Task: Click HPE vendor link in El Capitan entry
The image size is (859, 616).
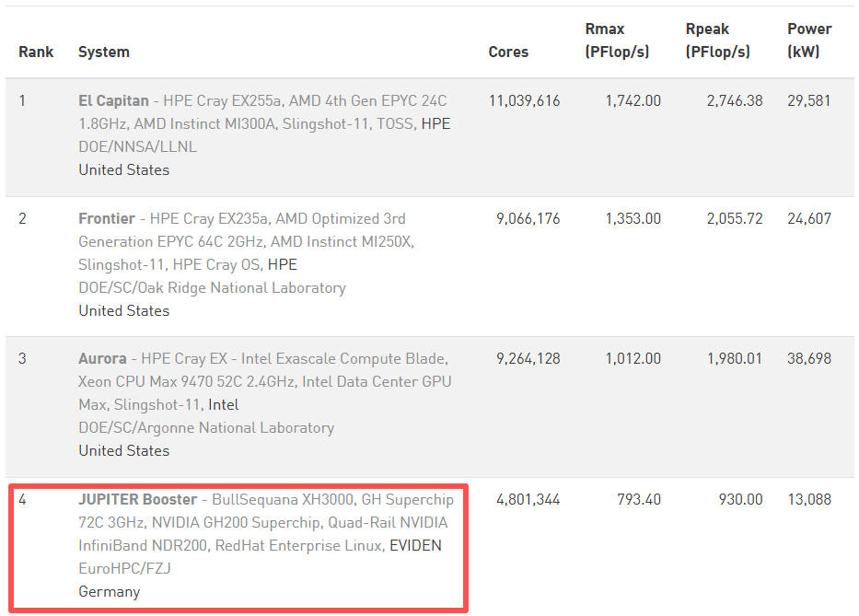Action: coord(435,123)
